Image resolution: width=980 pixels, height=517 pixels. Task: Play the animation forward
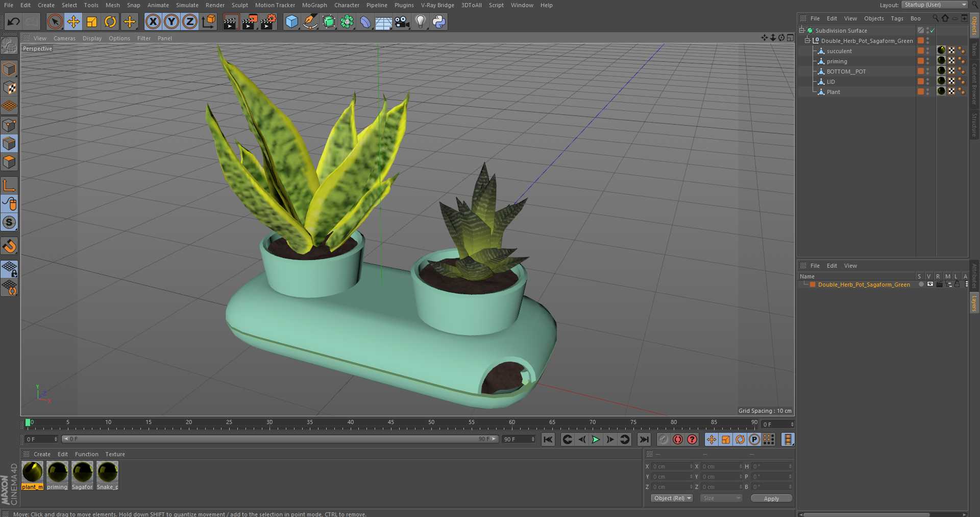point(595,439)
